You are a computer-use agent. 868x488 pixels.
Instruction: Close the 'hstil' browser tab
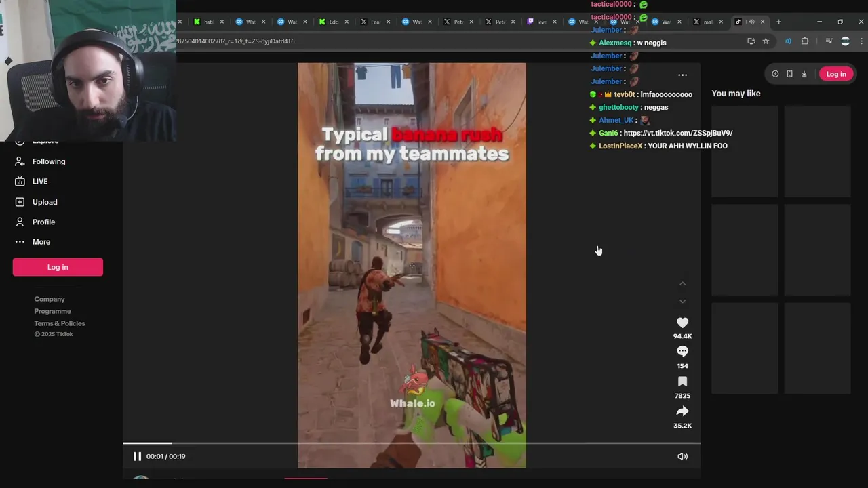coord(223,22)
